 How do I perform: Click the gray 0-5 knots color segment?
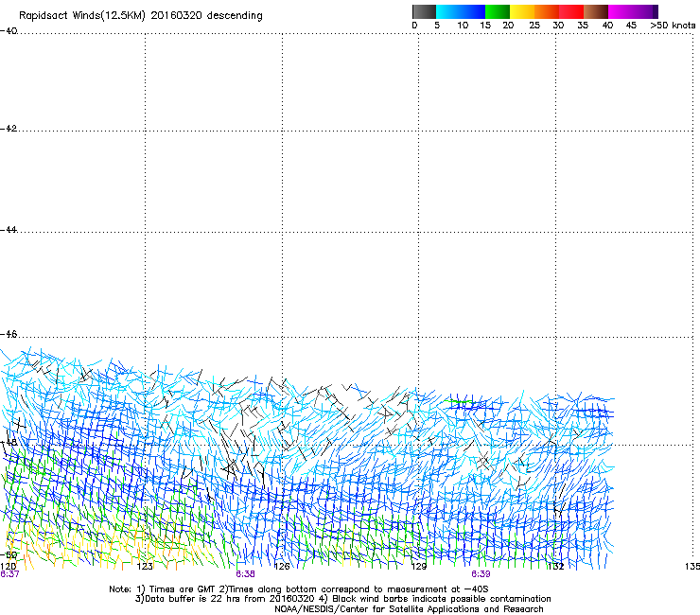point(424,11)
